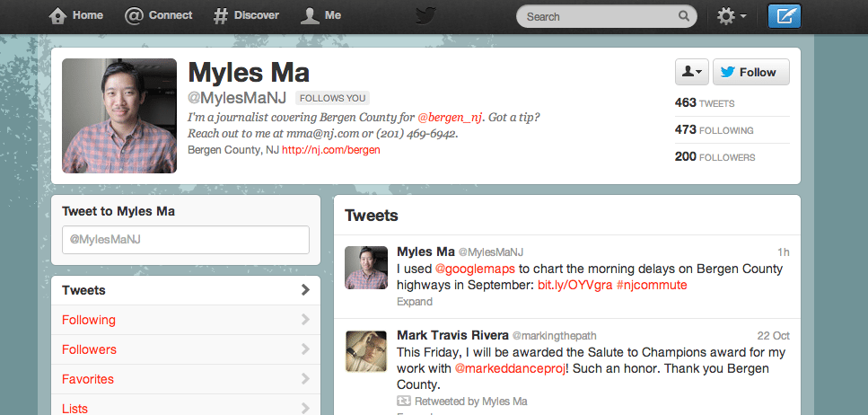Open the Home menu item
The width and height of the screenshot is (868, 415).
75,15
